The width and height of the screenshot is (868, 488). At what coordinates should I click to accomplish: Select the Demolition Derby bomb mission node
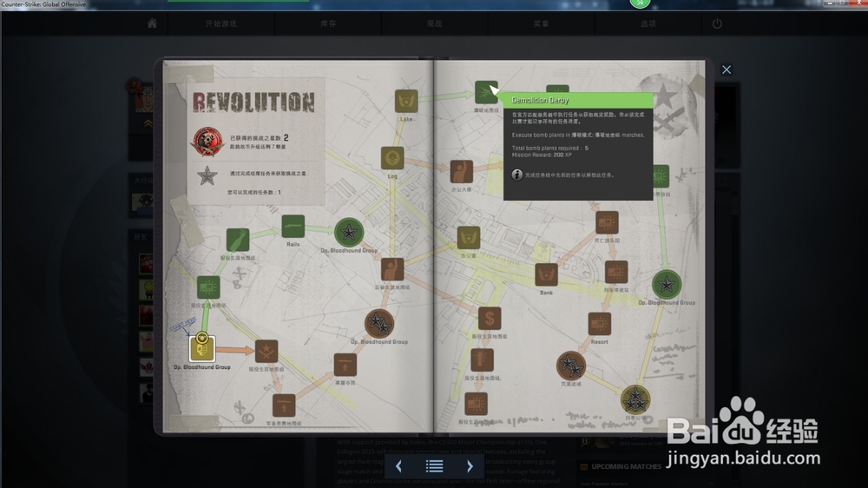pos(486,93)
